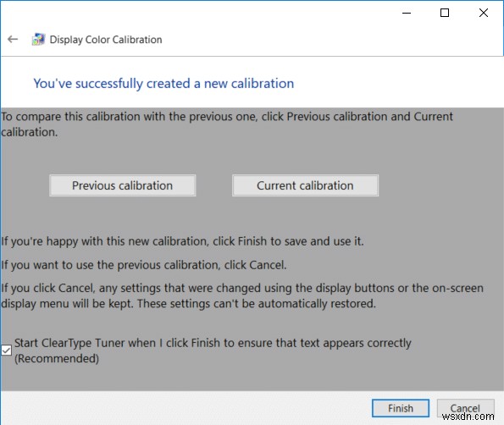This screenshot has width=504, height=425.
Task: Click the heading "You've successfully created a new calibration"
Action: pos(163,84)
